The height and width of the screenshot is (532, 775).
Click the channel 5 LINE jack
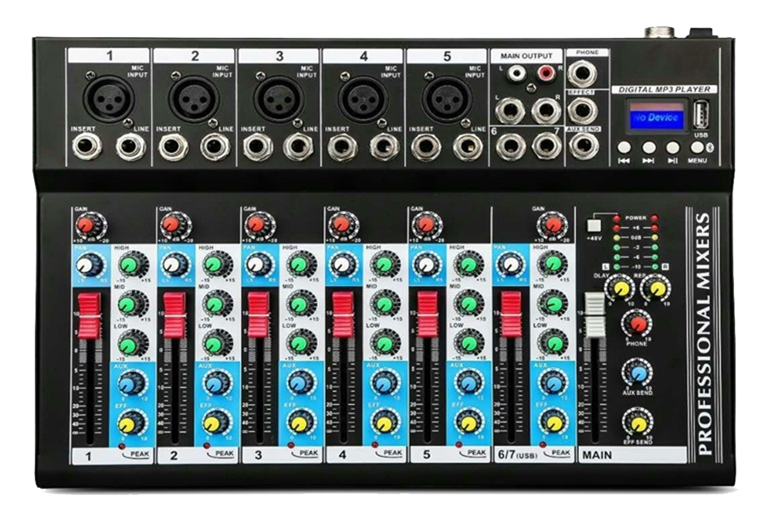coord(467,146)
